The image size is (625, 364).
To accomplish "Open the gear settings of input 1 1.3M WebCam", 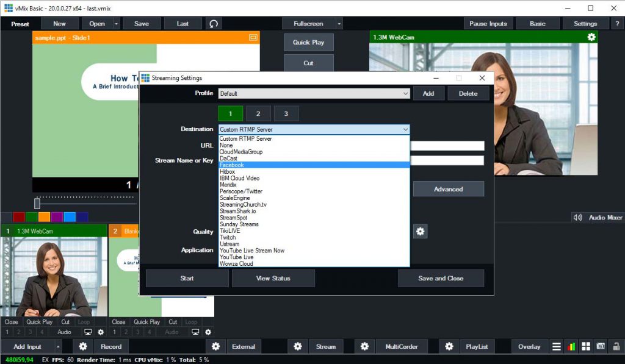I will (101, 332).
